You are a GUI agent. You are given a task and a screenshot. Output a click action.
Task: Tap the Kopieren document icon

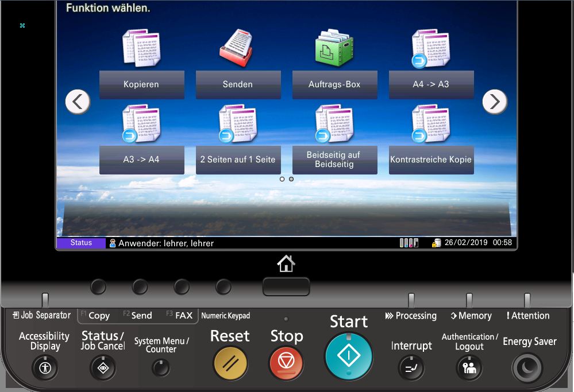coord(141,49)
